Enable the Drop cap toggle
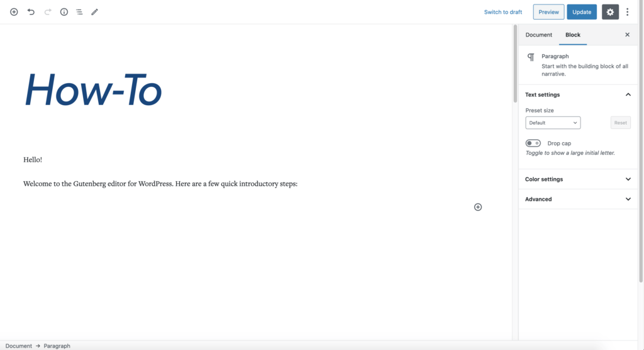This screenshot has height=350, width=644. pyautogui.click(x=533, y=144)
